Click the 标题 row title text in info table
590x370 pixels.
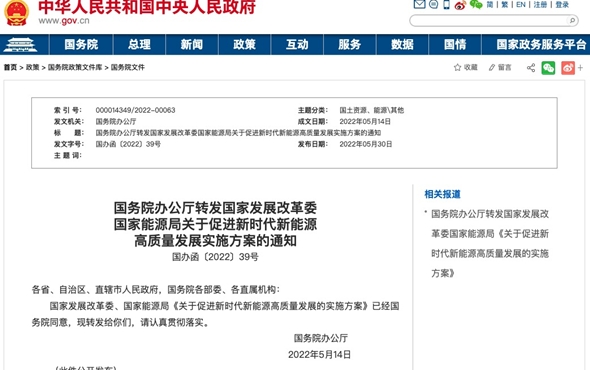pos(238,133)
